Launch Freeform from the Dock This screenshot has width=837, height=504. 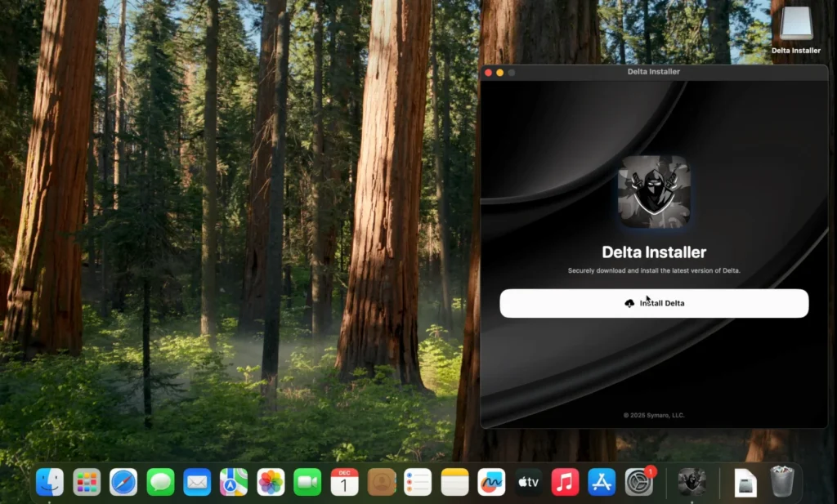tap(491, 482)
